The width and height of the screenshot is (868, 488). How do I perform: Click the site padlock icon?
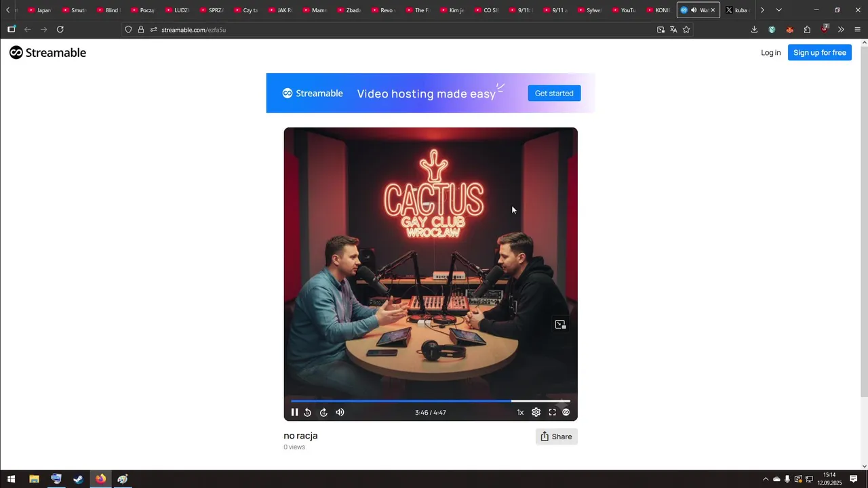141,29
